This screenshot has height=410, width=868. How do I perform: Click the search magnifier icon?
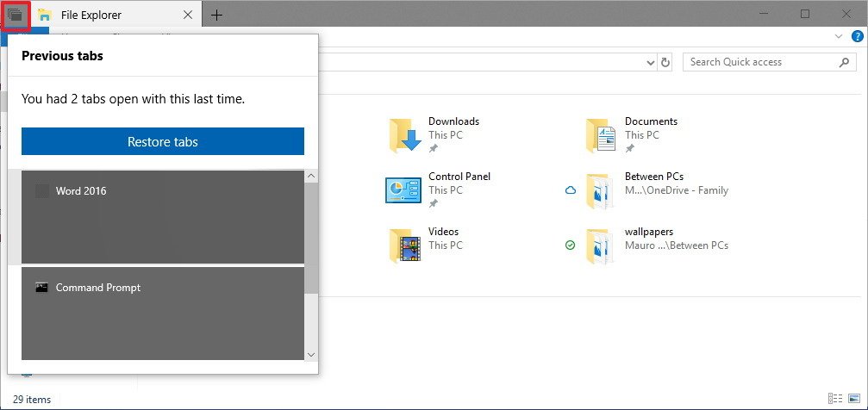point(844,62)
